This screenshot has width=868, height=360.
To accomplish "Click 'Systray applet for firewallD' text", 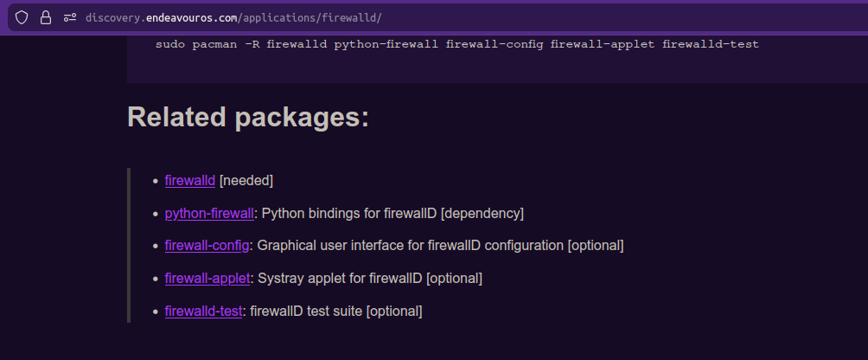I will pyautogui.click(x=341, y=278).
